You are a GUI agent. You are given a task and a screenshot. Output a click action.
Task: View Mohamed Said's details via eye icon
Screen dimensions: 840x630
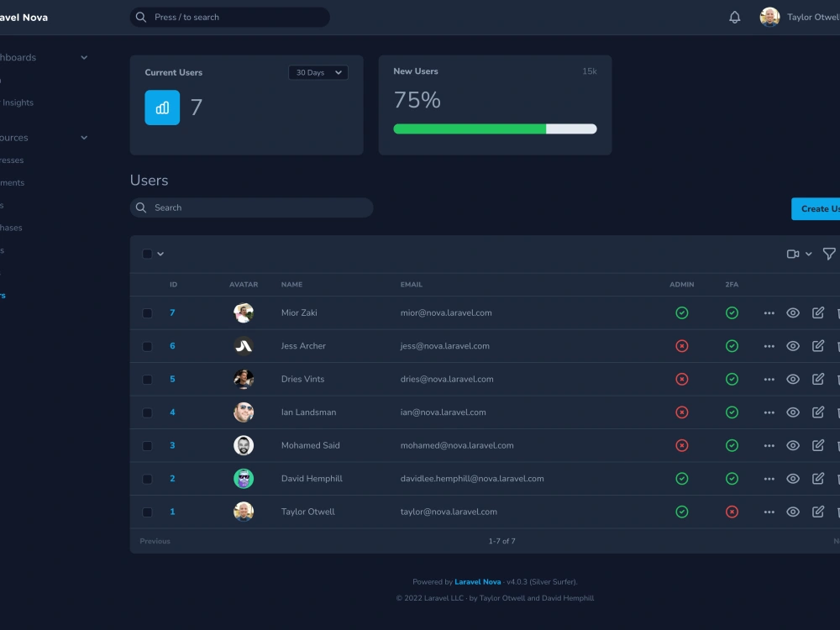coord(793,446)
